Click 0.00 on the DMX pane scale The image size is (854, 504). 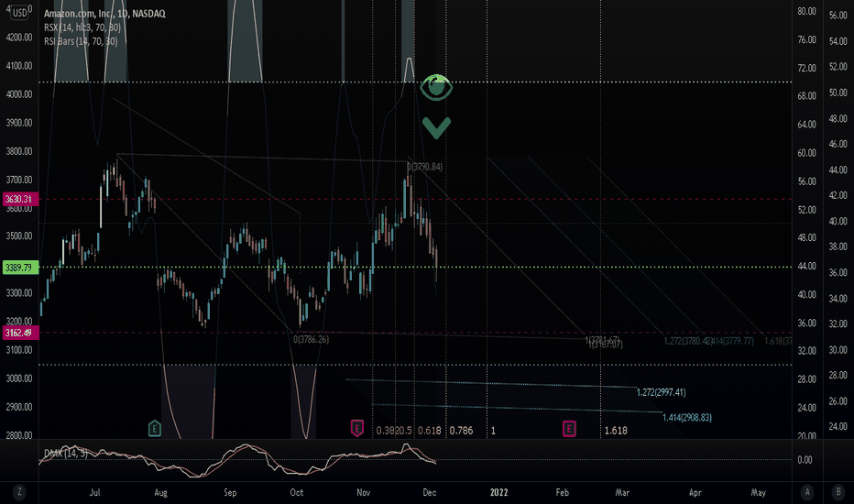pyautogui.click(x=805, y=460)
